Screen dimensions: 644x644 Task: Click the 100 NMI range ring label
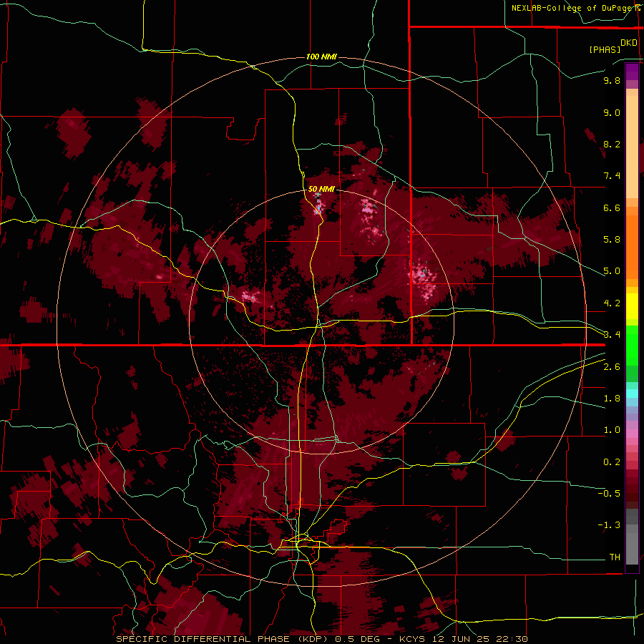[321, 57]
